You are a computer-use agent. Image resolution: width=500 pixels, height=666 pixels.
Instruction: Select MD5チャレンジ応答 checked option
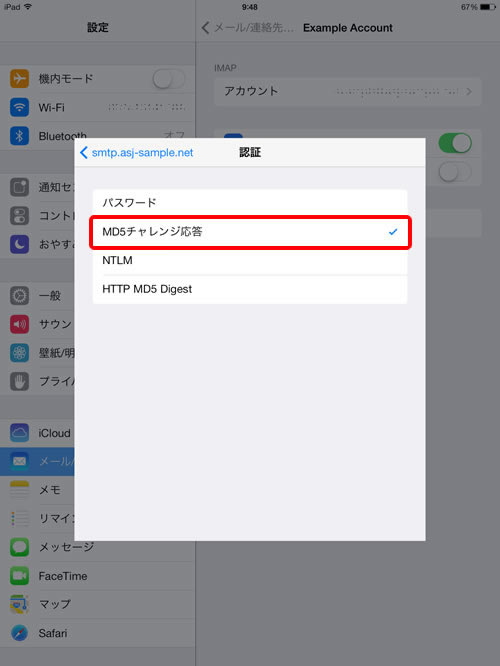tap(250, 232)
